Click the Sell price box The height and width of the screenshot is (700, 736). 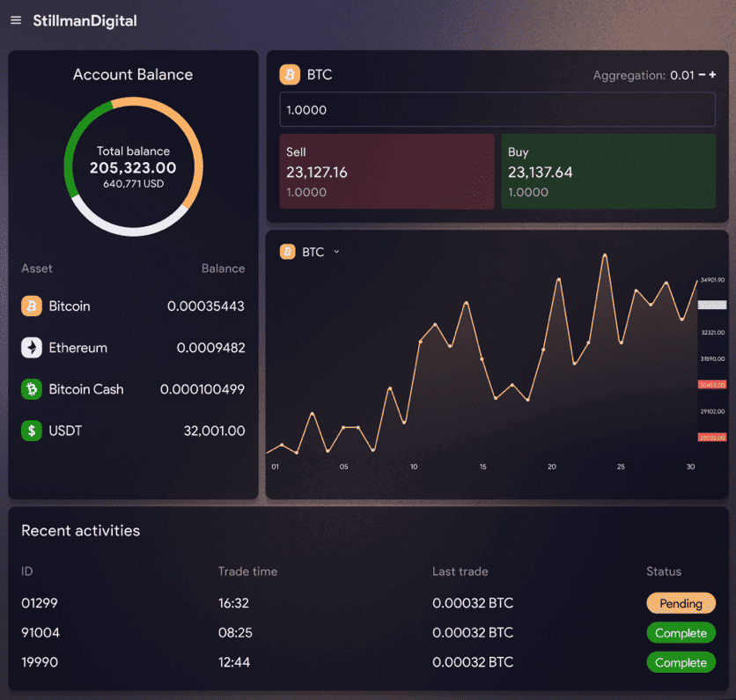pos(386,172)
